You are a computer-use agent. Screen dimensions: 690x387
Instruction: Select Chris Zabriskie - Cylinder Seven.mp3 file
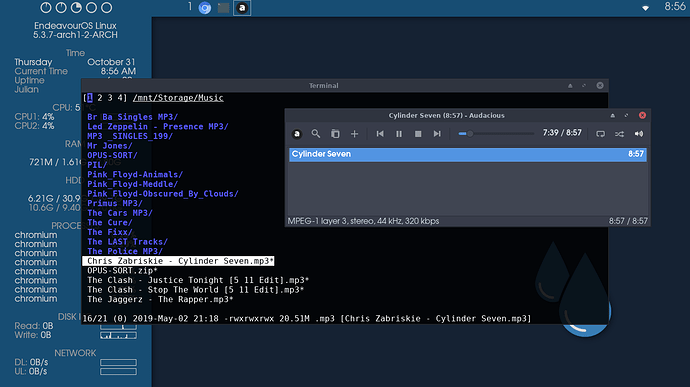click(178, 261)
